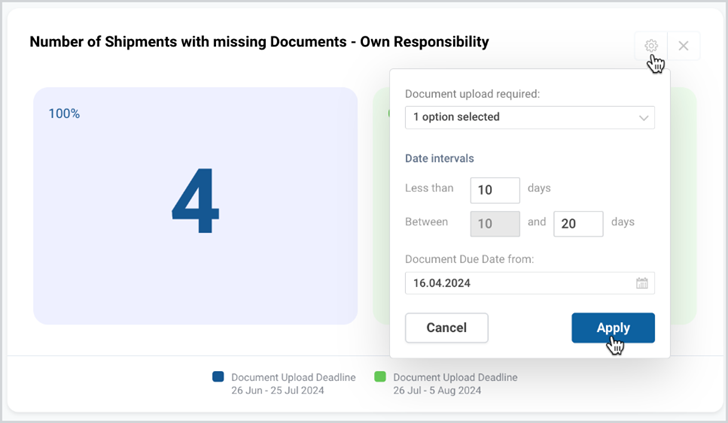This screenshot has height=423, width=728.
Task: Edit the Between upper limit 20 field
Action: (578, 224)
